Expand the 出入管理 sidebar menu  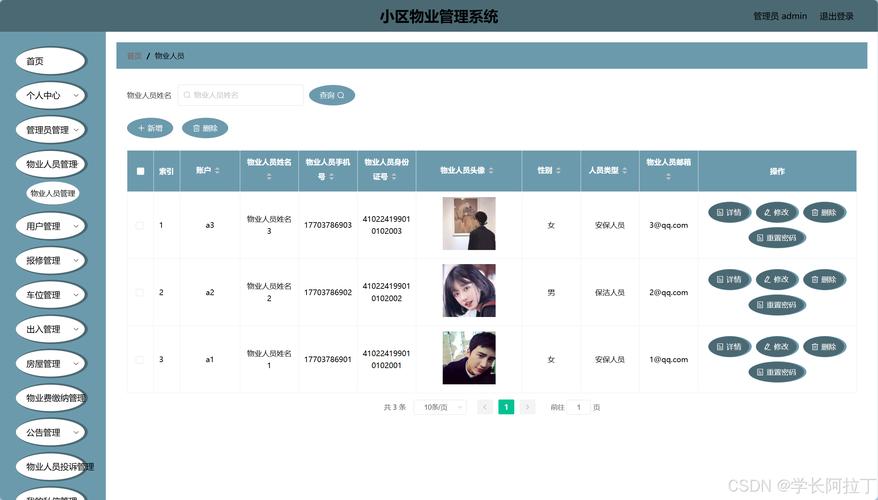[x=50, y=329]
